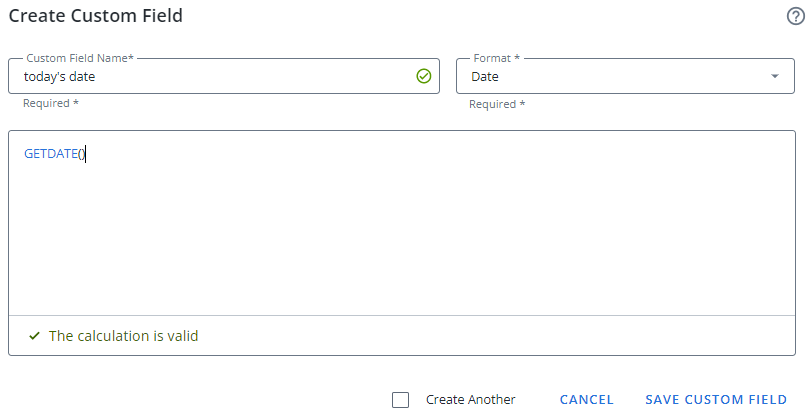The height and width of the screenshot is (418, 806).
Task: Click the Format * field label
Action: pyautogui.click(x=503, y=59)
